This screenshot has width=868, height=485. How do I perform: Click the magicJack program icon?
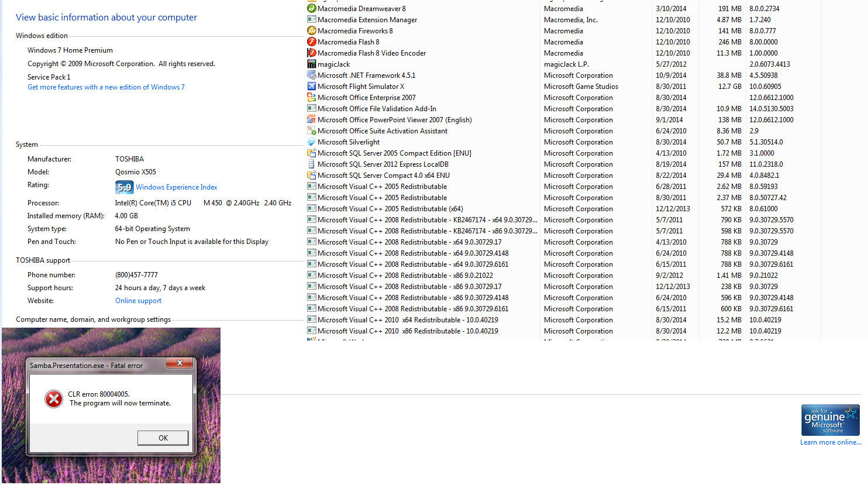(312, 64)
